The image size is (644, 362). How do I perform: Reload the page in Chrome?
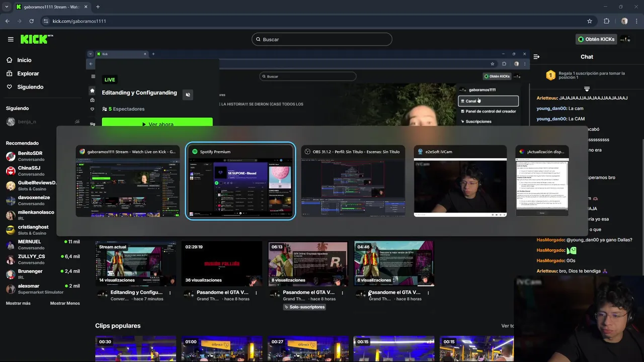(31, 21)
